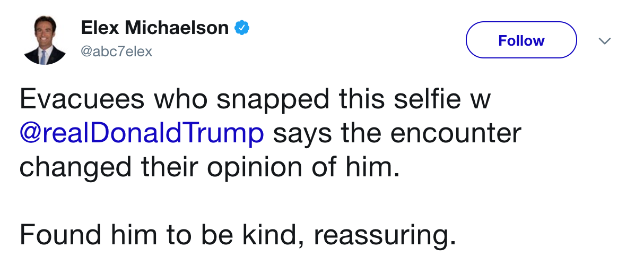The height and width of the screenshot is (256, 644).
Task: Open the tweet options chevron menu
Action: pos(604,40)
